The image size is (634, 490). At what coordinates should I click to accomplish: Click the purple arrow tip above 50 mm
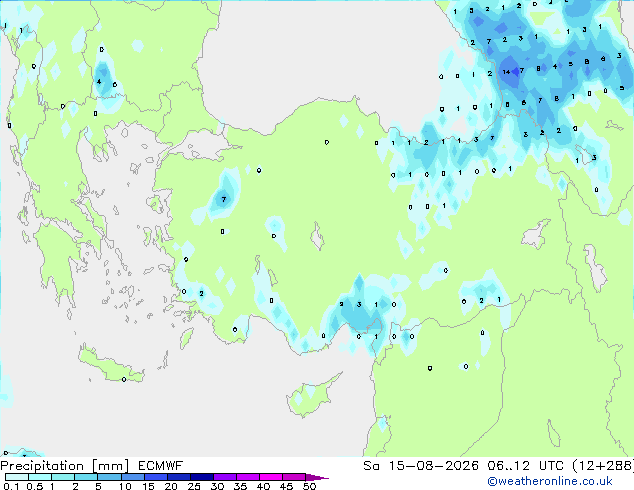pos(317,477)
